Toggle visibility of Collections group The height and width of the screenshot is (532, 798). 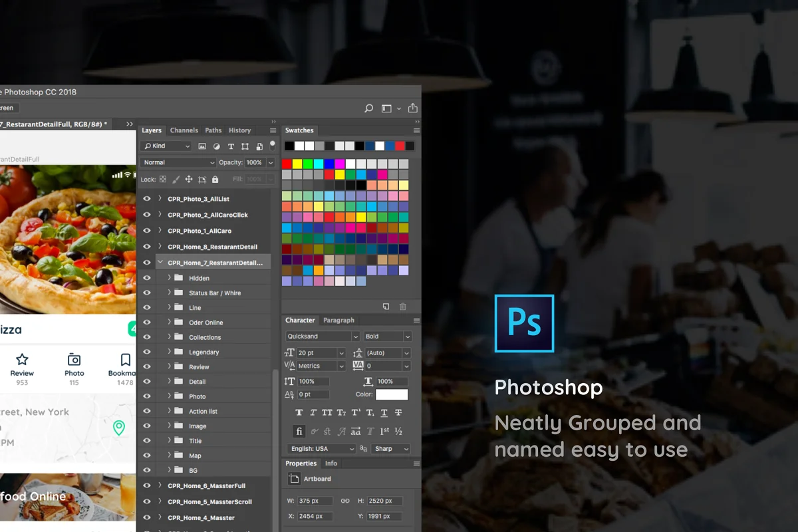pyautogui.click(x=147, y=337)
